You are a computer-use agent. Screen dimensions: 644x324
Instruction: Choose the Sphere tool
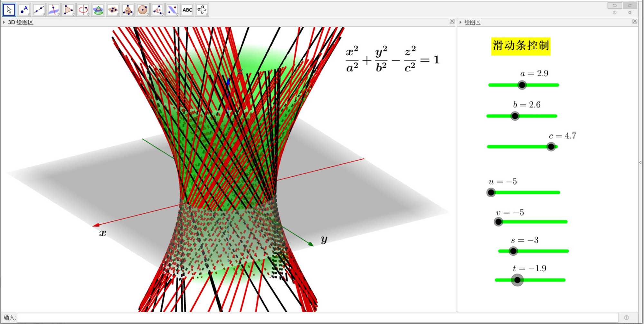tap(143, 10)
